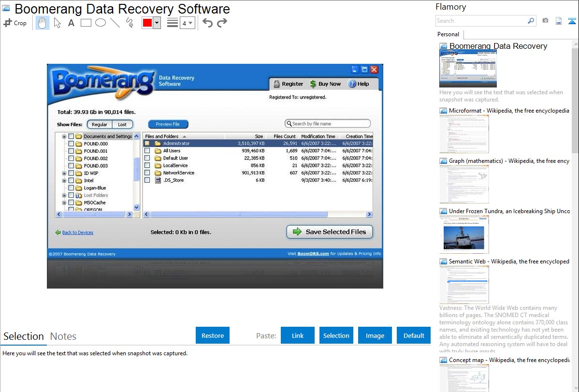Viewport: 579px width, 392px height.
Task: Select the freehand scribble tool
Action: [x=130, y=23]
